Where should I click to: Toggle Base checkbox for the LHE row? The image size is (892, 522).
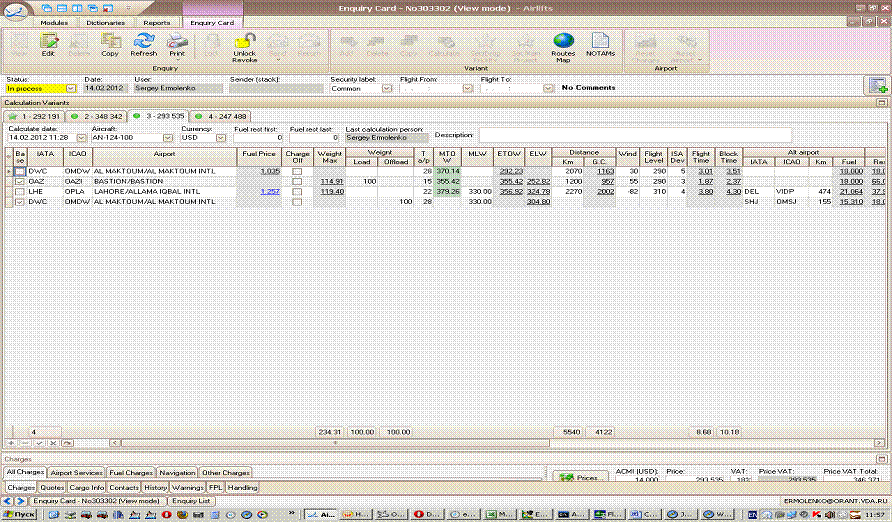pos(20,191)
